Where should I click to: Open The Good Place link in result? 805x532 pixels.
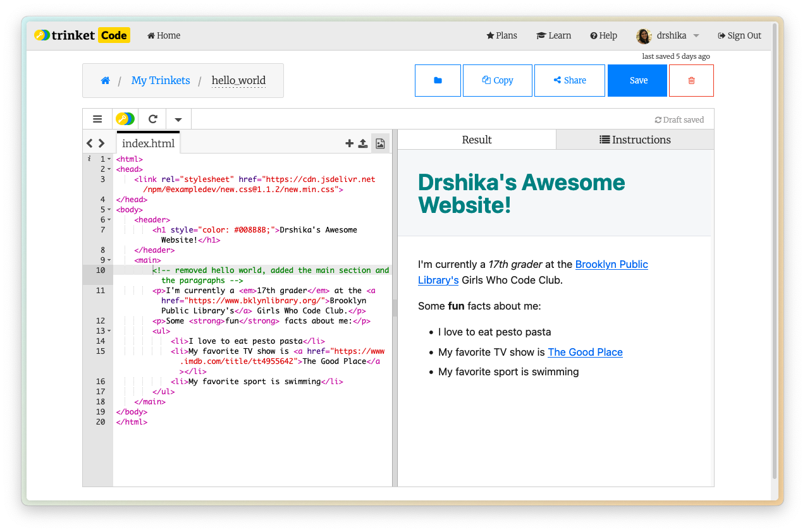(x=585, y=352)
